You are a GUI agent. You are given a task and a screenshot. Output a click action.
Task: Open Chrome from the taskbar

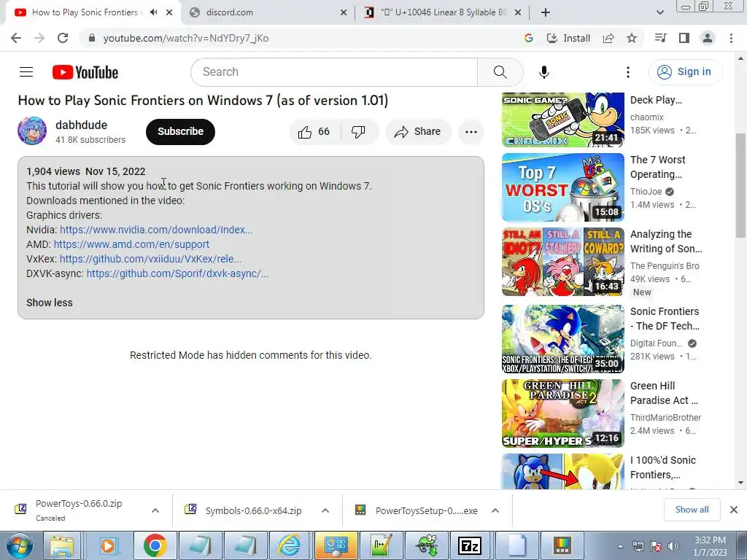[x=155, y=545]
